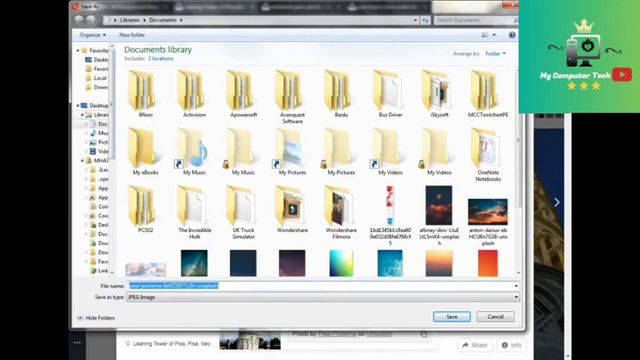Viewport: 640px width, 360px height.
Task: Select the iSkysoft folder
Action: (x=439, y=94)
